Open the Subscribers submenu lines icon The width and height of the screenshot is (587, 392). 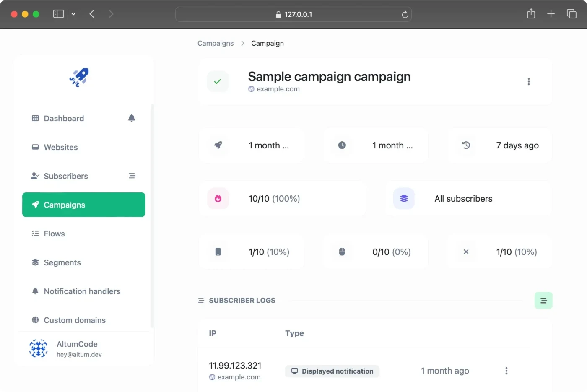(x=132, y=176)
